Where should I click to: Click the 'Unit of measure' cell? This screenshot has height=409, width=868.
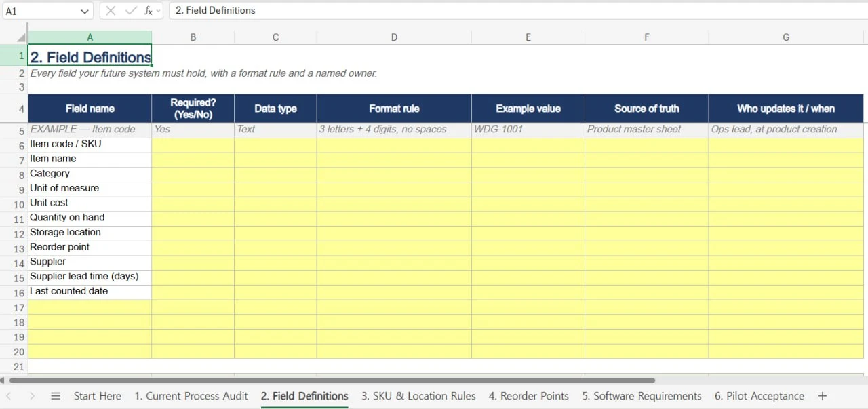[x=90, y=189]
